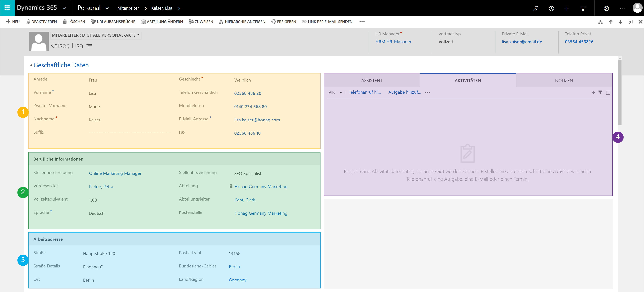Click the advanced find filter icon
This screenshot has height=292, width=644.
click(x=583, y=9)
